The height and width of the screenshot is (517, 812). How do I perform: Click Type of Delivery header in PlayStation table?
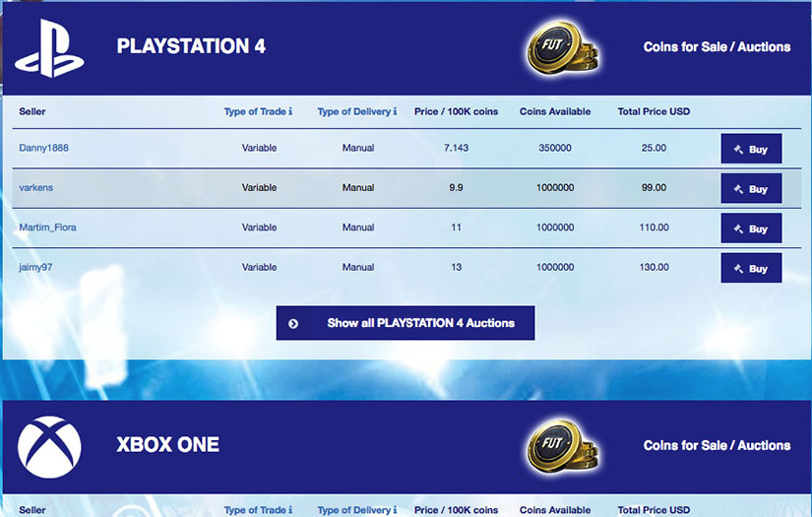pyautogui.click(x=354, y=111)
